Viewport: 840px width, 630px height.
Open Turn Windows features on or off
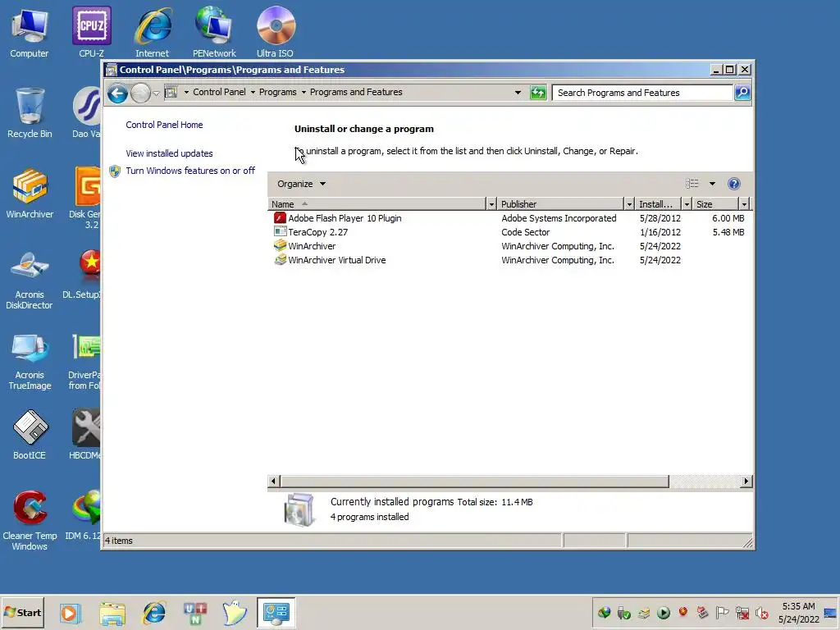pyautogui.click(x=190, y=171)
